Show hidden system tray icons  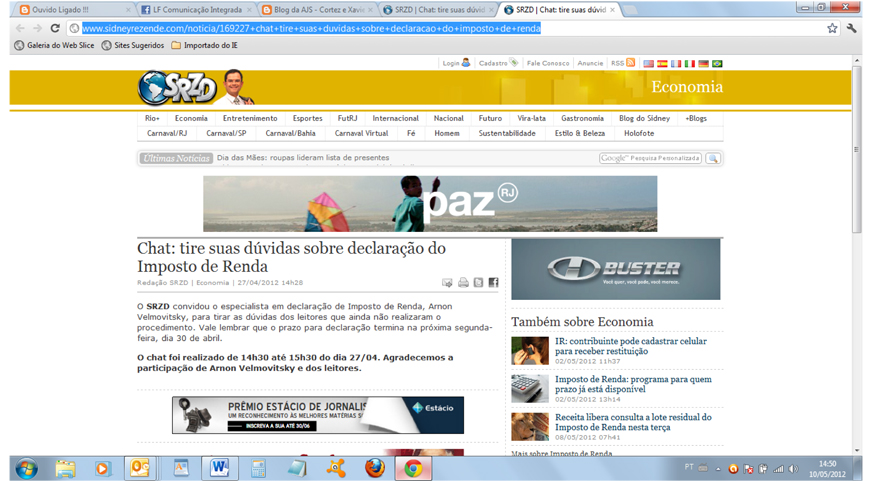coord(718,469)
